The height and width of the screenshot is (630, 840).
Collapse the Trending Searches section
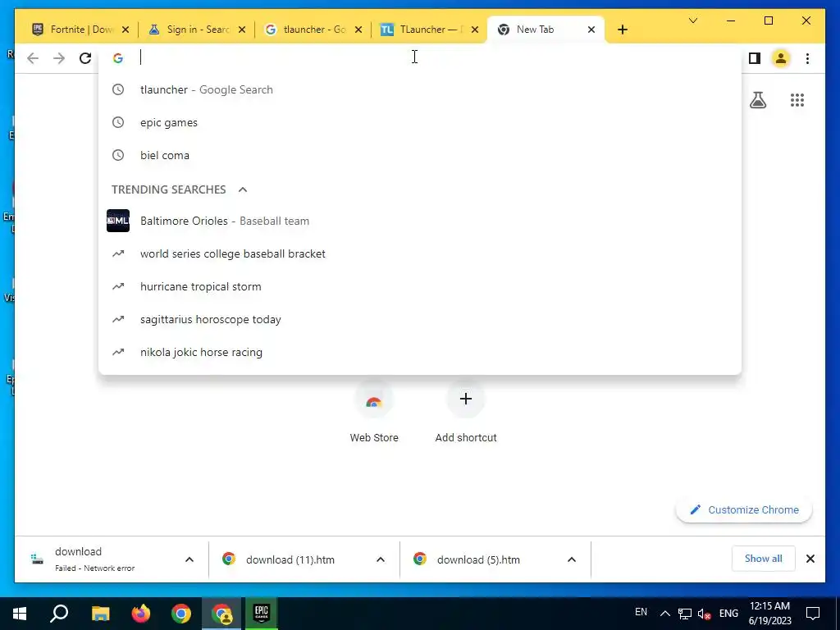click(x=243, y=189)
